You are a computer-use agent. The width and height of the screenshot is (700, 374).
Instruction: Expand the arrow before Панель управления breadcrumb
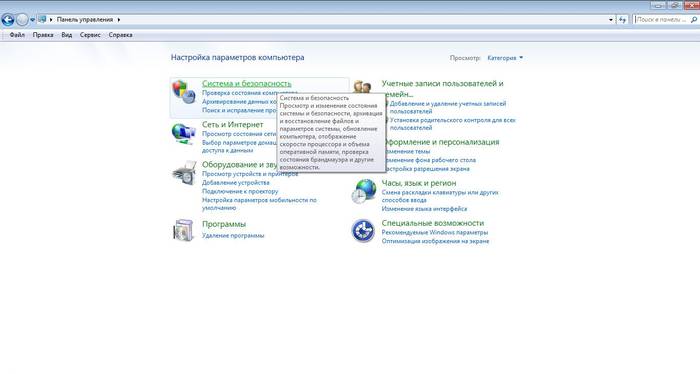(x=51, y=20)
